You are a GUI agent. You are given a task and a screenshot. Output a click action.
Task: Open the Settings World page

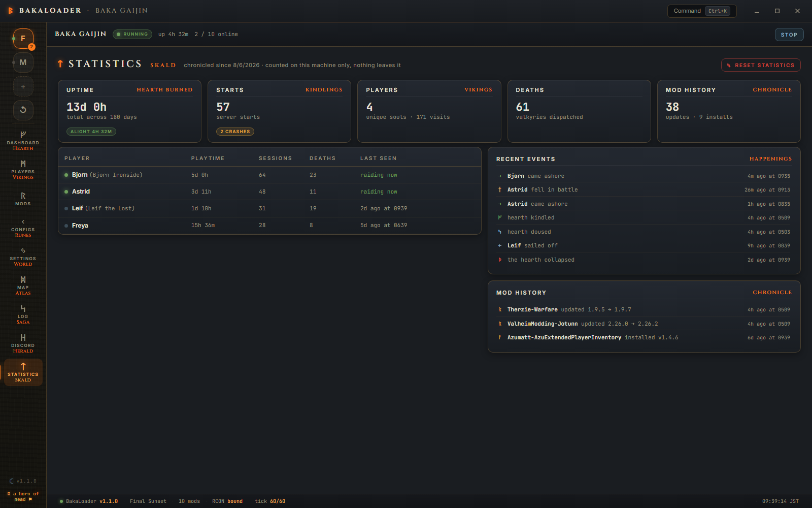23,257
